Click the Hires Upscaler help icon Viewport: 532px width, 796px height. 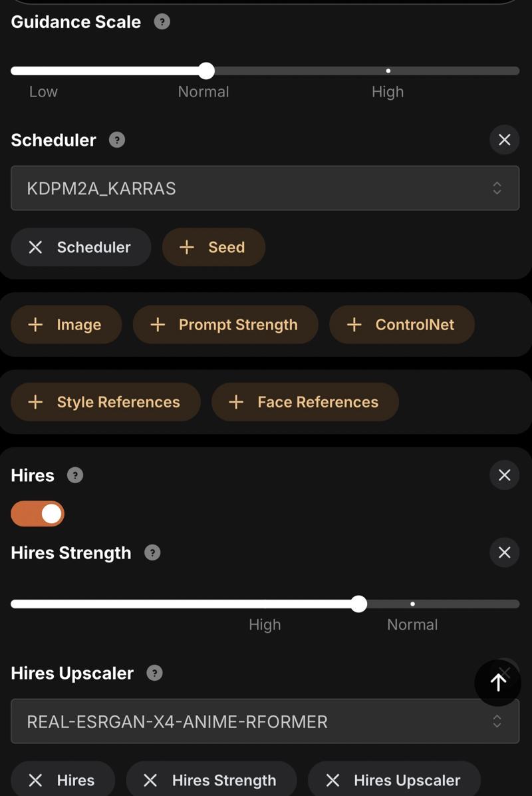click(x=154, y=674)
